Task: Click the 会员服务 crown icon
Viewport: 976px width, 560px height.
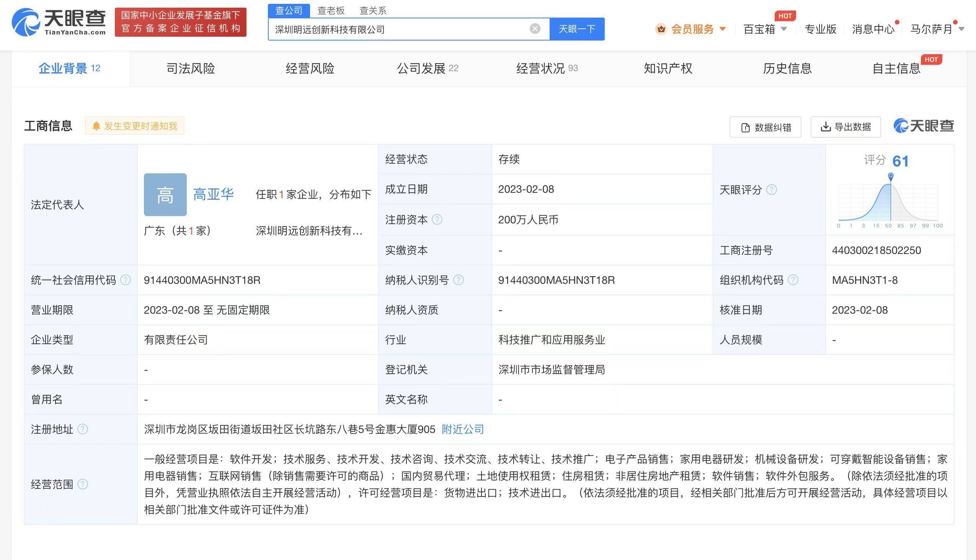Action: (x=661, y=29)
